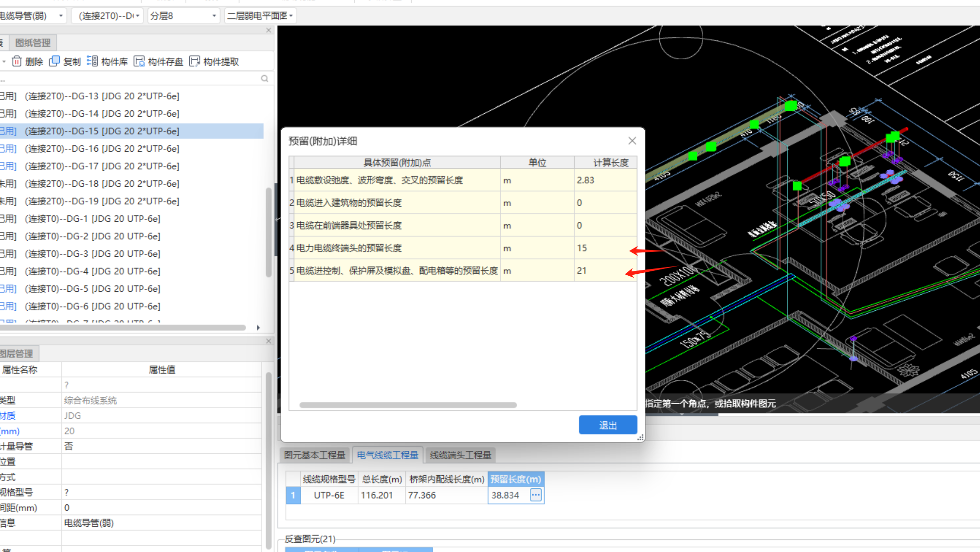
Task: Select (连接2T0)--DG-19 in the list
Action: pyautogui.click(x=102, y=201)
